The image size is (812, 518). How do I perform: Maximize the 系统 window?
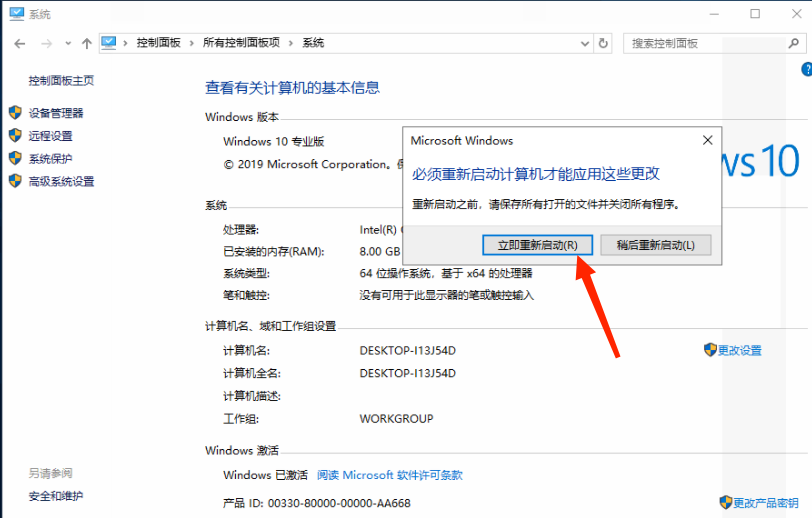755,14
